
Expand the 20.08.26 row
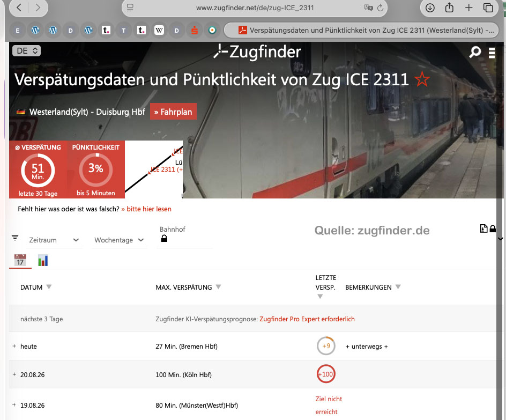click(x=14, y=374)
